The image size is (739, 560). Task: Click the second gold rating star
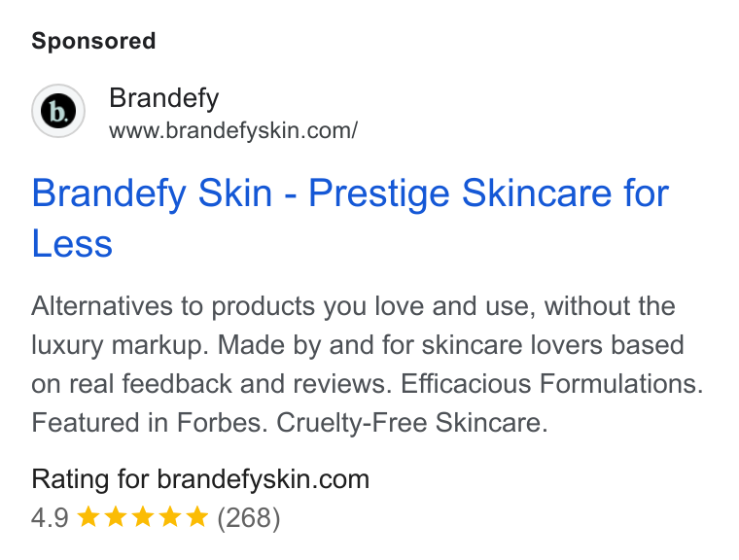point(116,516)
